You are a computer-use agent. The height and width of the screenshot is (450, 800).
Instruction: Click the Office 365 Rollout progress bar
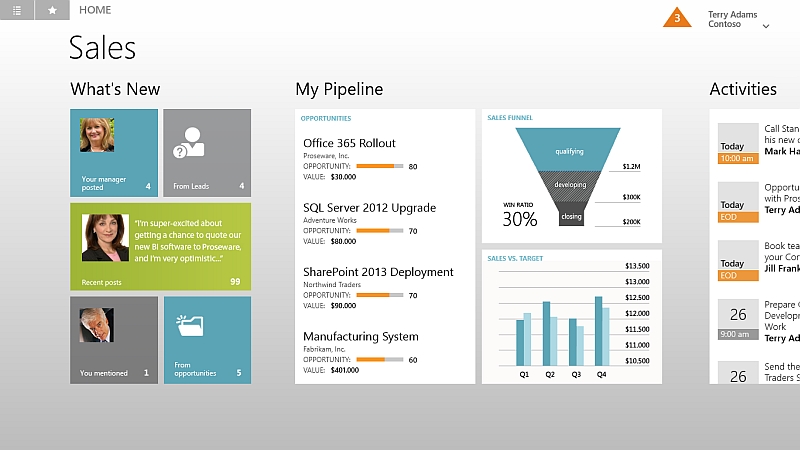pyautogui.click(x=380, y=166)
